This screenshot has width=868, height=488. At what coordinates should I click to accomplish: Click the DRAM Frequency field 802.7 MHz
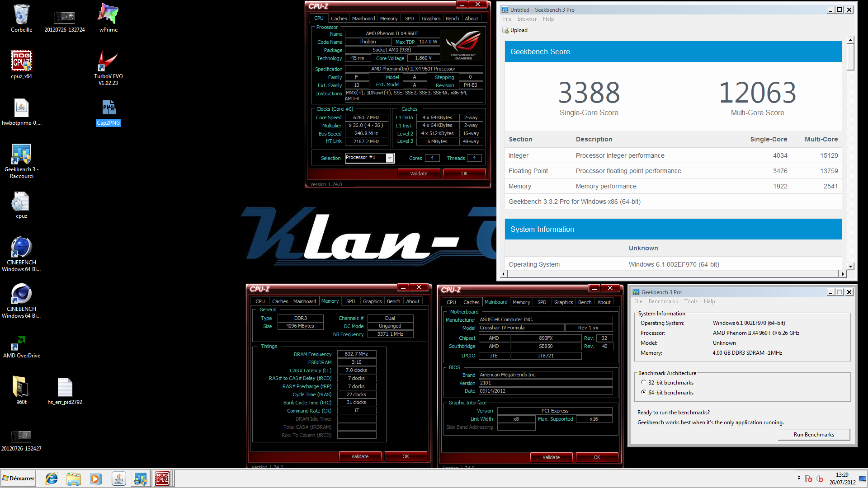[x=356, y=354]
